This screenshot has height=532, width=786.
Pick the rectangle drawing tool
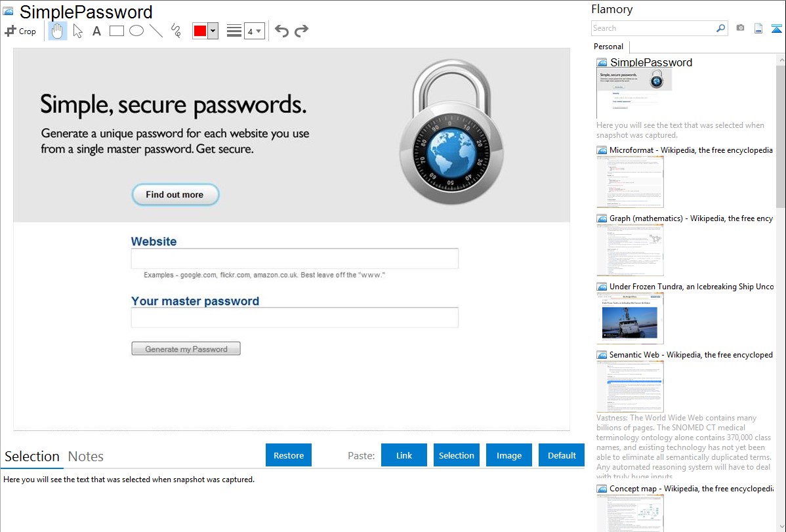(116, 31)
